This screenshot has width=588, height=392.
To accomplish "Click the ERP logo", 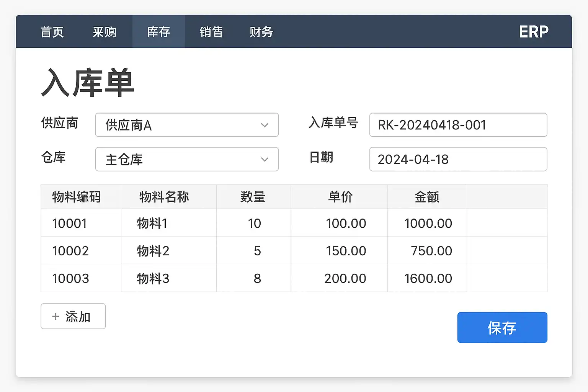I will 533,32.
